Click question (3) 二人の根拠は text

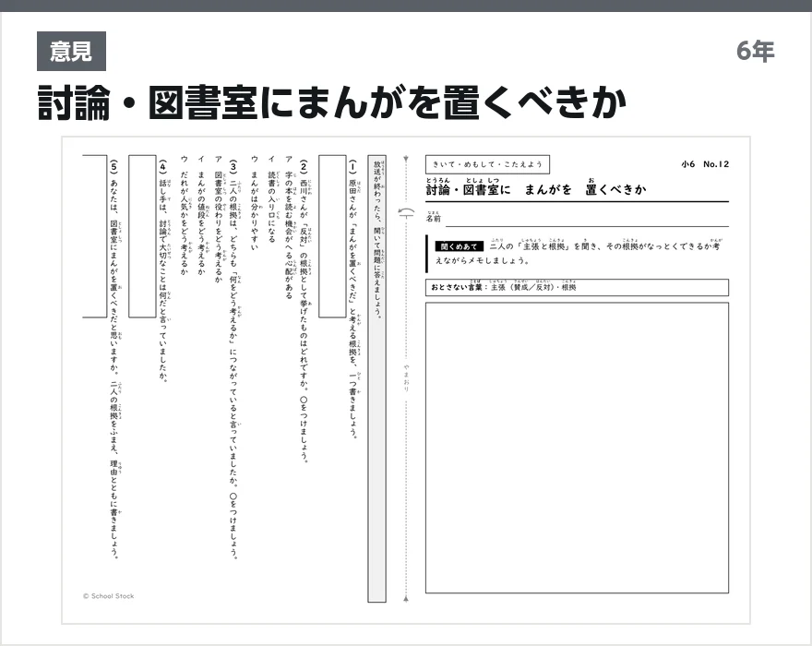pyautogui.click(x=234, y=359)
